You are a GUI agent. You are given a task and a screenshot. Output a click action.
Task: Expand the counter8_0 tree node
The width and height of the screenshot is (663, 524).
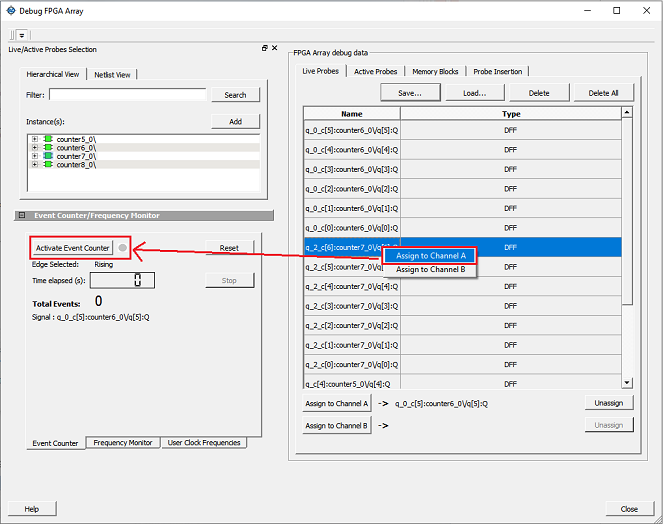click(35, 165)
